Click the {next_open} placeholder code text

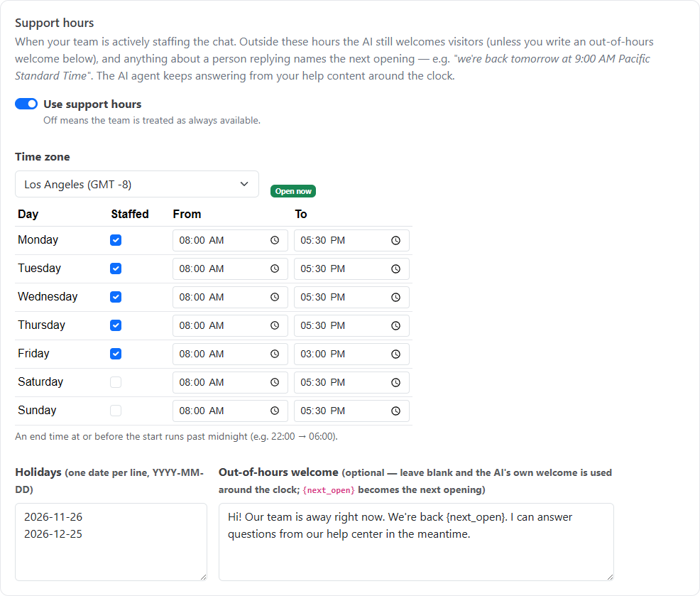click(x=329, y=490)
